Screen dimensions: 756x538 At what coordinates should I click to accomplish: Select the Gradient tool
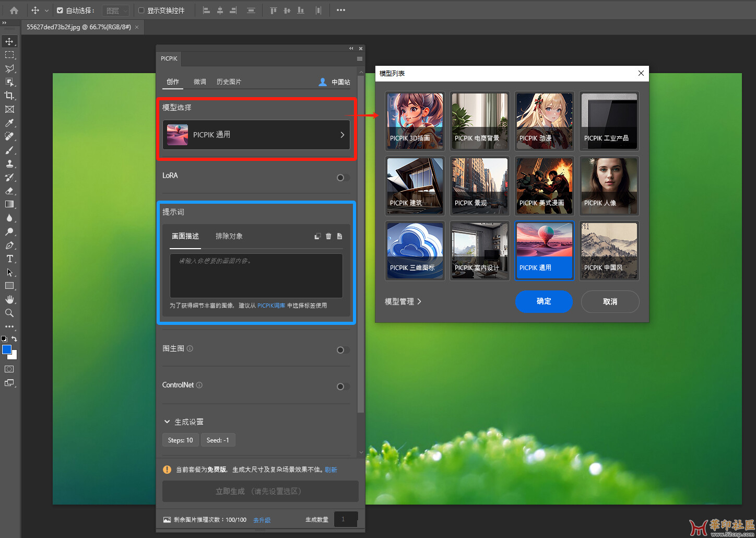click(x=9, y=204)
